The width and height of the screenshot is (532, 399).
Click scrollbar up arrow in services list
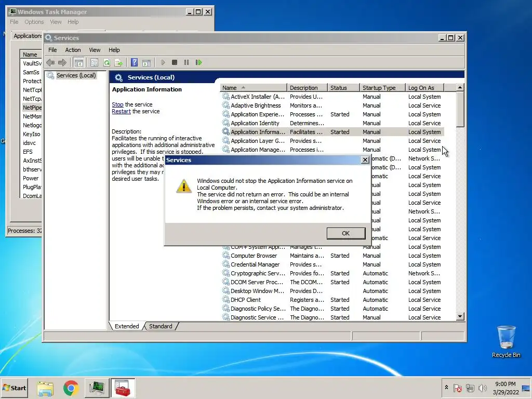pos(460,87)
